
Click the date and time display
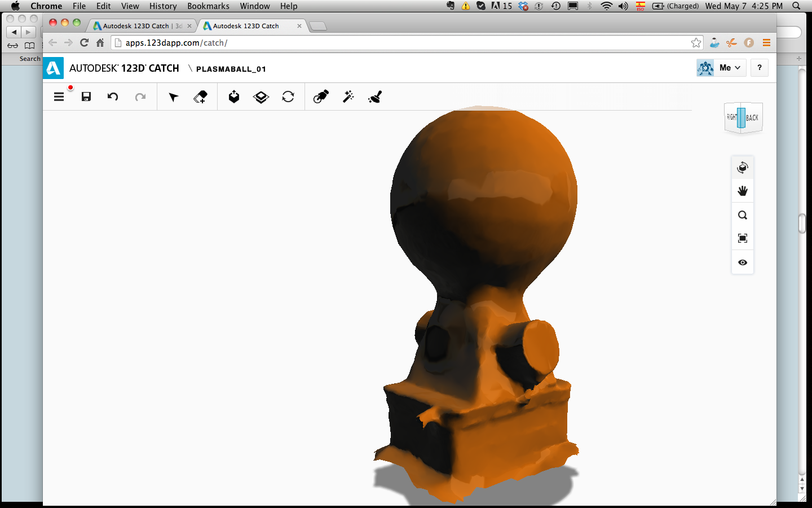744,6
